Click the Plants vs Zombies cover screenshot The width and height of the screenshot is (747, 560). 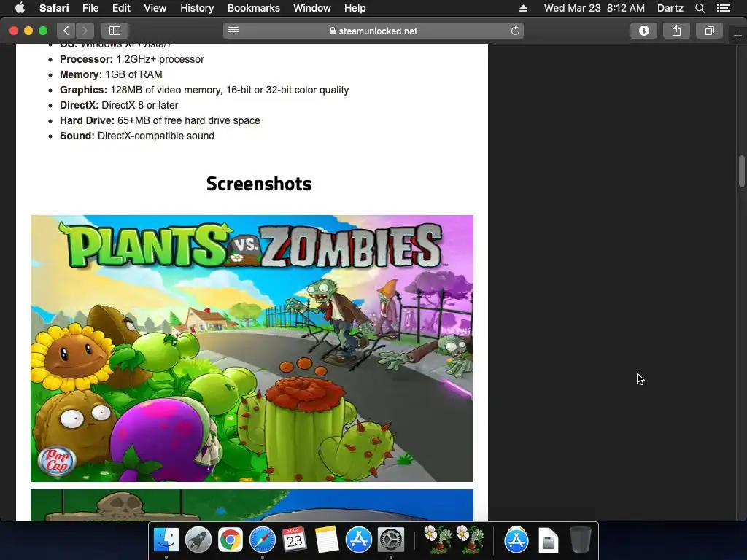click(x=252, y=348)
